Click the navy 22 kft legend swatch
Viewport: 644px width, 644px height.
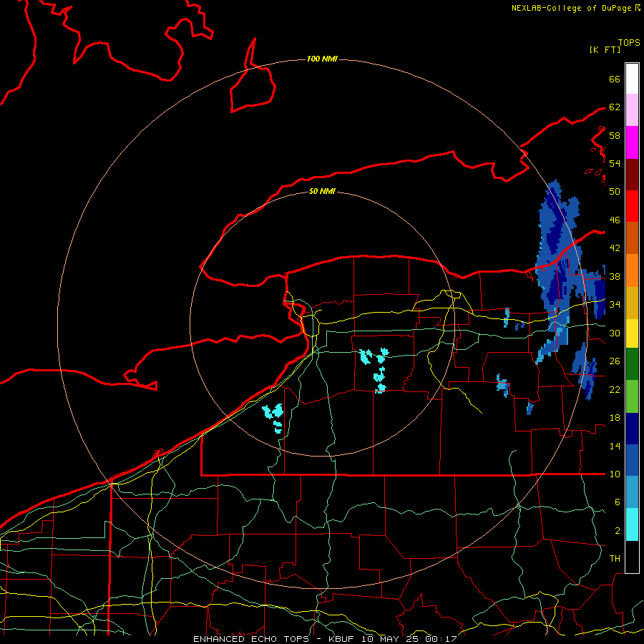(632, 429)
